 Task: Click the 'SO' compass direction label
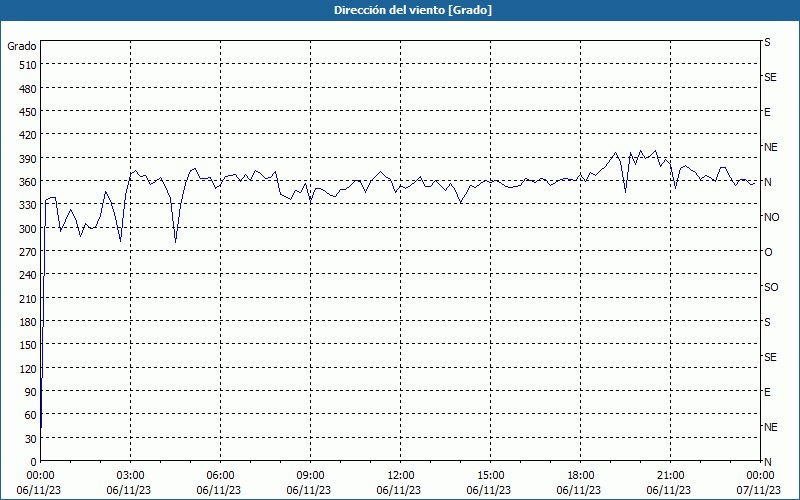(x=771, y=287)
